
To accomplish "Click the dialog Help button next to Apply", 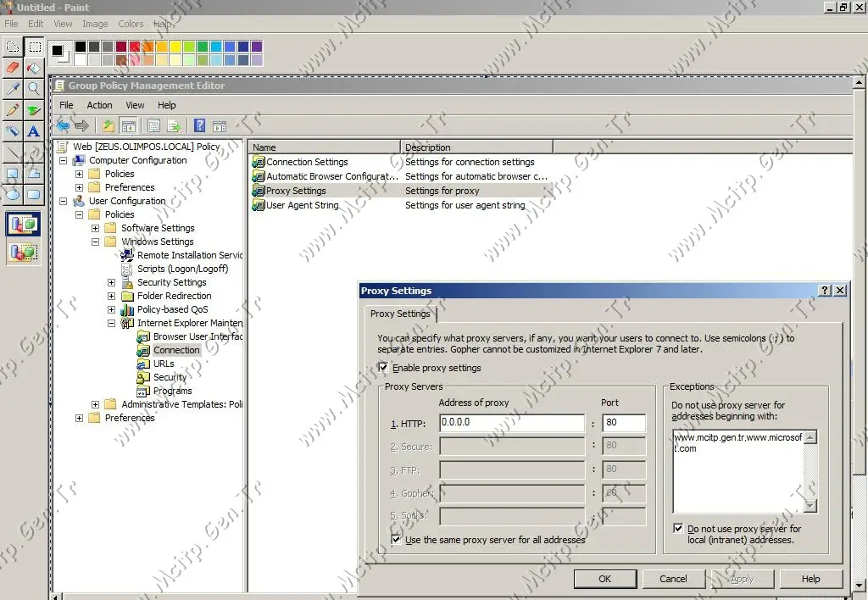I will [x=811, y=579].
